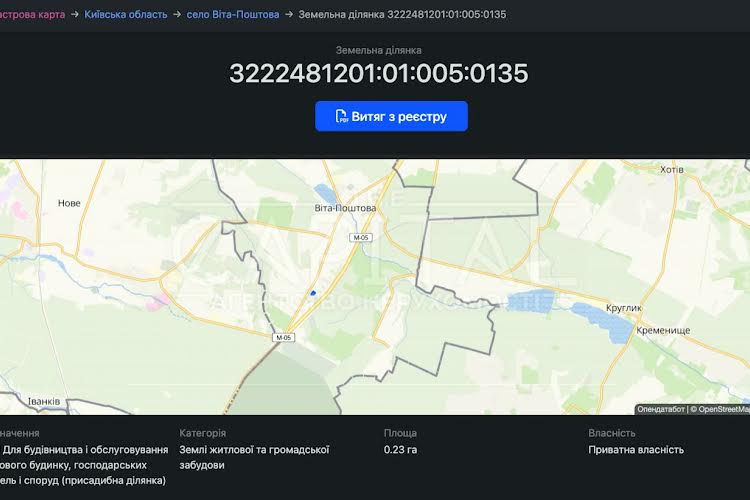Click the Іванків label on the map
Viewport: 750px width, 500px height.
42,401
